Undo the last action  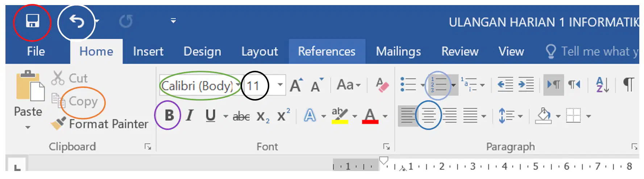pyautogui.click(x=77, y=21)
